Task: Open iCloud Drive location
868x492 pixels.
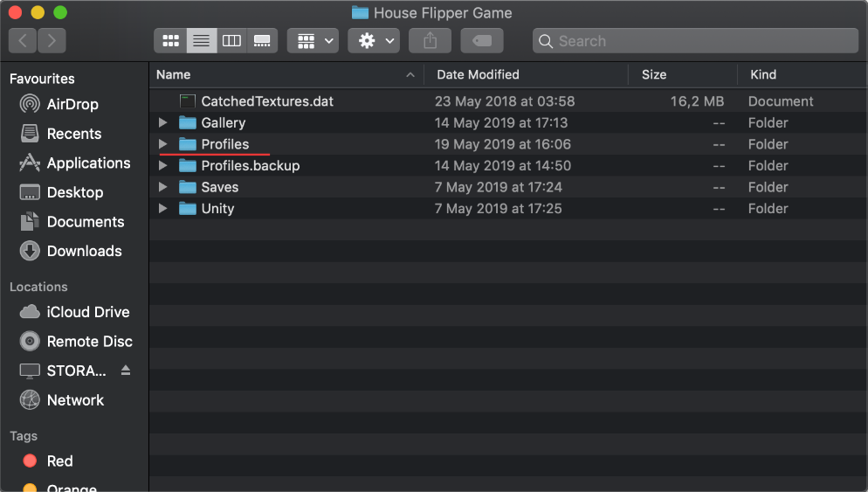Action: 87,312
